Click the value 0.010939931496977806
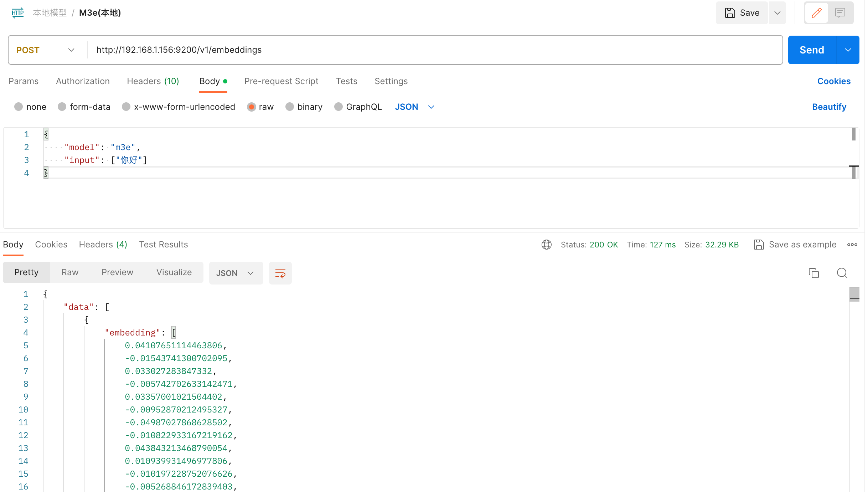 click(176, 461)
